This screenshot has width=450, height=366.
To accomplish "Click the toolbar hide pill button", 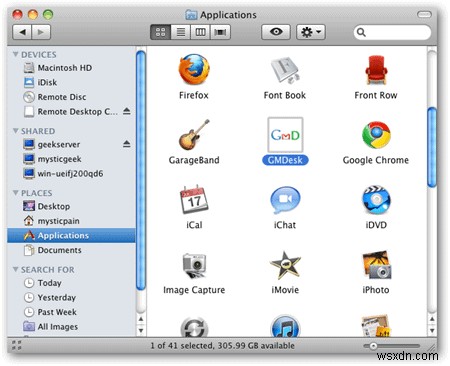I will tap(424, 14).
